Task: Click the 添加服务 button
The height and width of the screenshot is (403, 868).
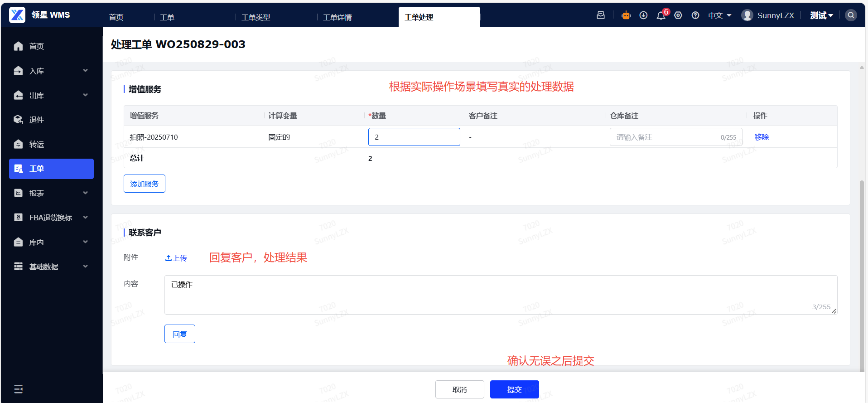Action: (145, 184)
